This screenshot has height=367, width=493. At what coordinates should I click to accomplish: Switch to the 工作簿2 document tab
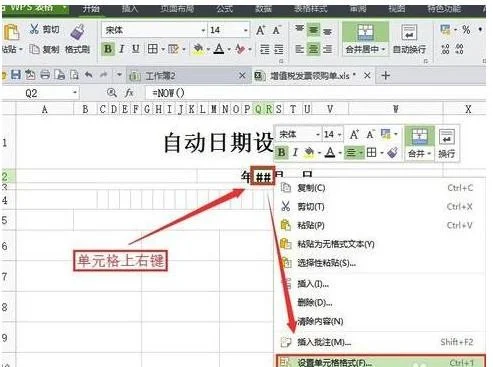[188, 76]
